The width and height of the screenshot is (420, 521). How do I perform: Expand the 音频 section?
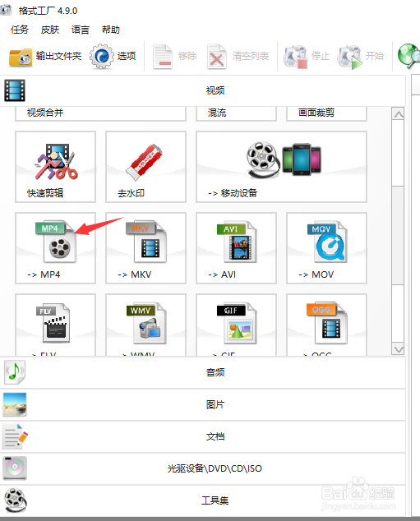pos(203,372)
